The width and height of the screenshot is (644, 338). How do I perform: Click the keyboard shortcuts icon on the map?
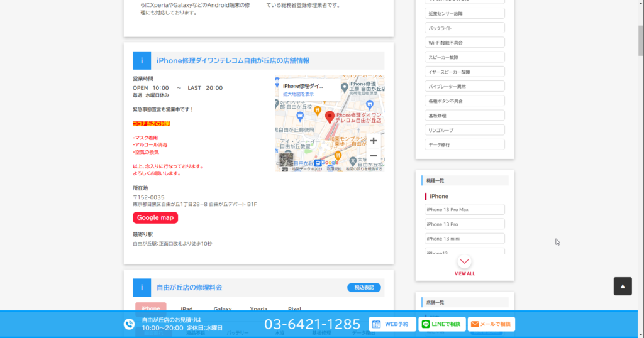[285, 169]
